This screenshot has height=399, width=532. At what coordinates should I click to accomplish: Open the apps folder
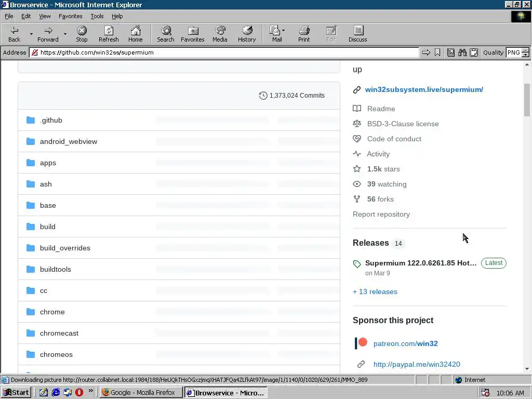point(48,163)
